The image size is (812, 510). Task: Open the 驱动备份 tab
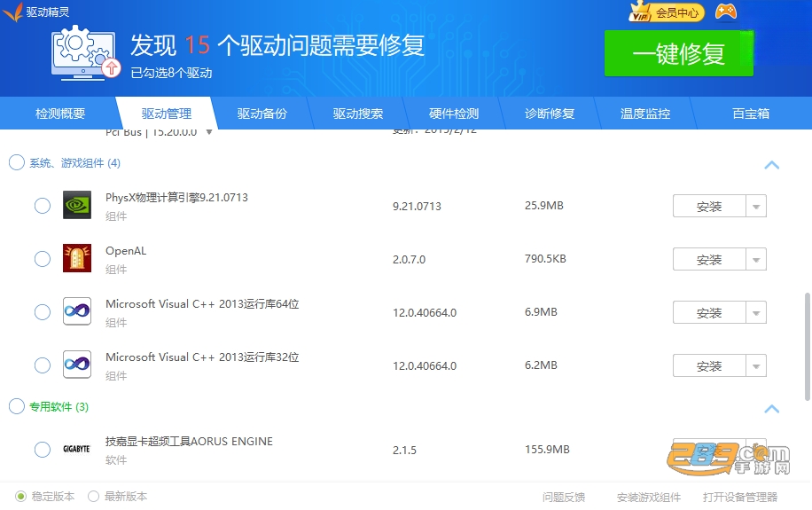coord(262,114)
